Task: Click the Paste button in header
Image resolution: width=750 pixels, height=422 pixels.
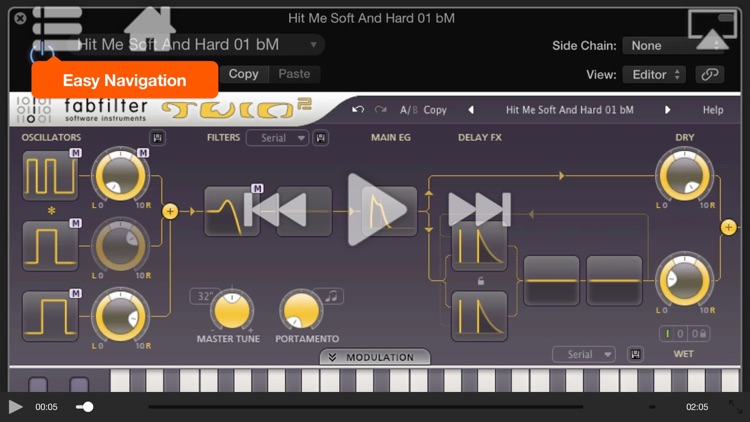Action: [x=294, y=74]
